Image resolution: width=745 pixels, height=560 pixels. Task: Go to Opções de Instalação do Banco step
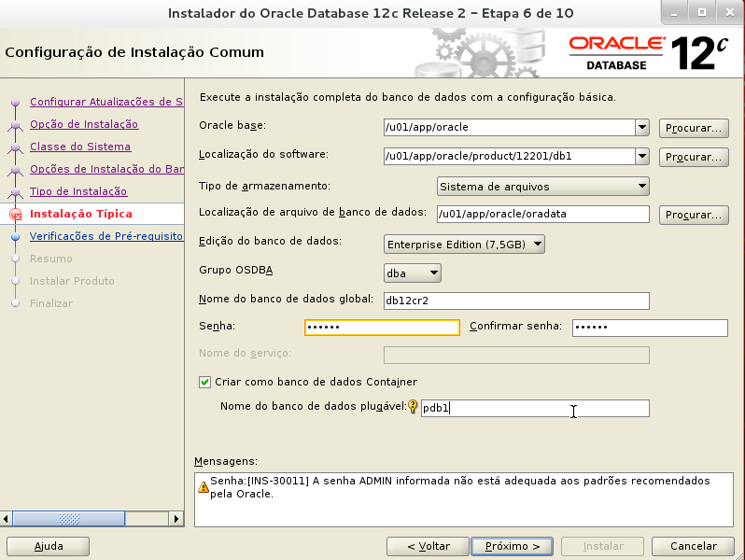coord(106,169)
